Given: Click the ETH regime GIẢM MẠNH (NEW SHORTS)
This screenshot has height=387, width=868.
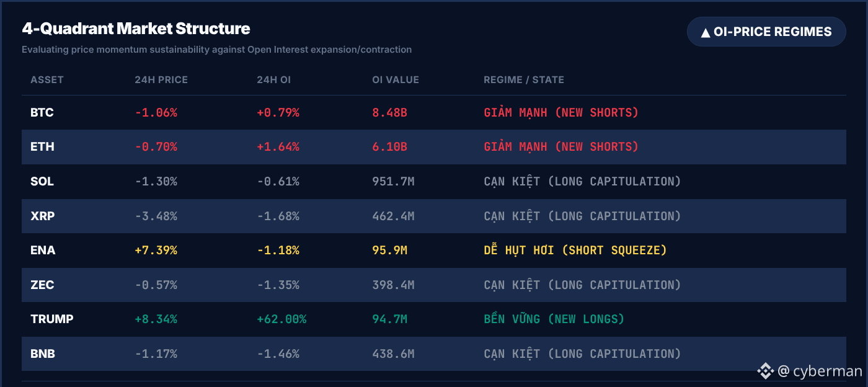Looking at the screenshot, I should tap(561, 146).
